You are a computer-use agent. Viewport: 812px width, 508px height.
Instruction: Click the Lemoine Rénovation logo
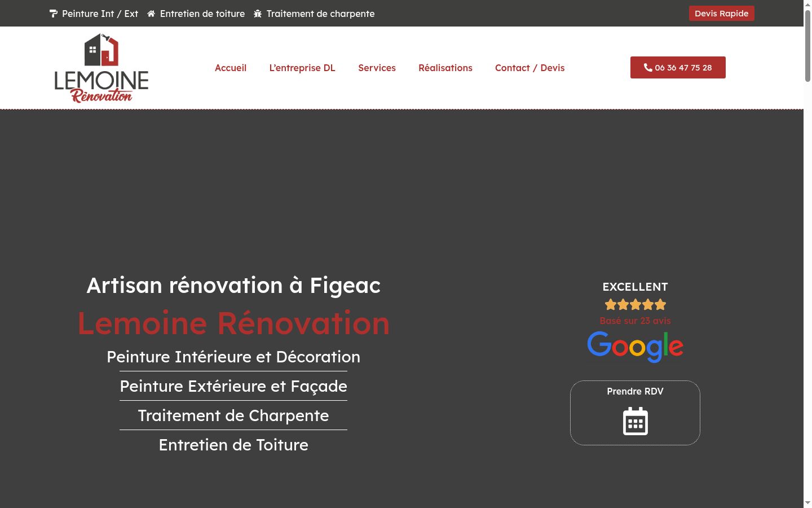point(101,68)
